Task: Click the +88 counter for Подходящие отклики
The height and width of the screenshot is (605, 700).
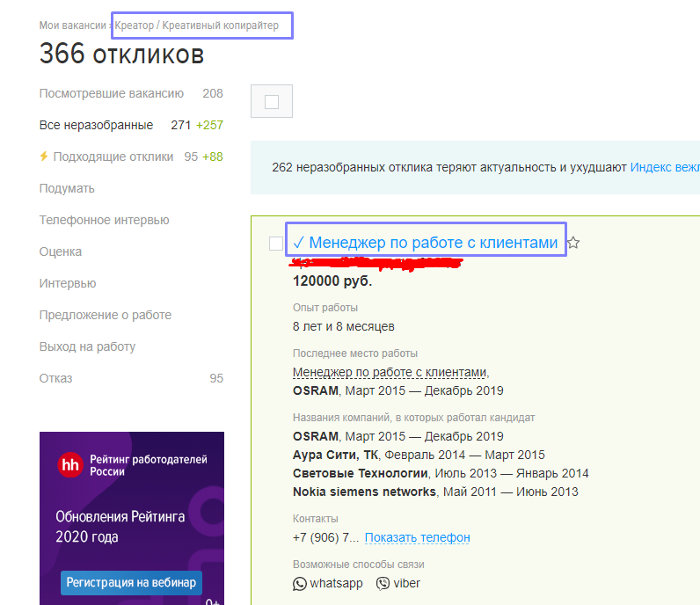Action: (213, 157)
